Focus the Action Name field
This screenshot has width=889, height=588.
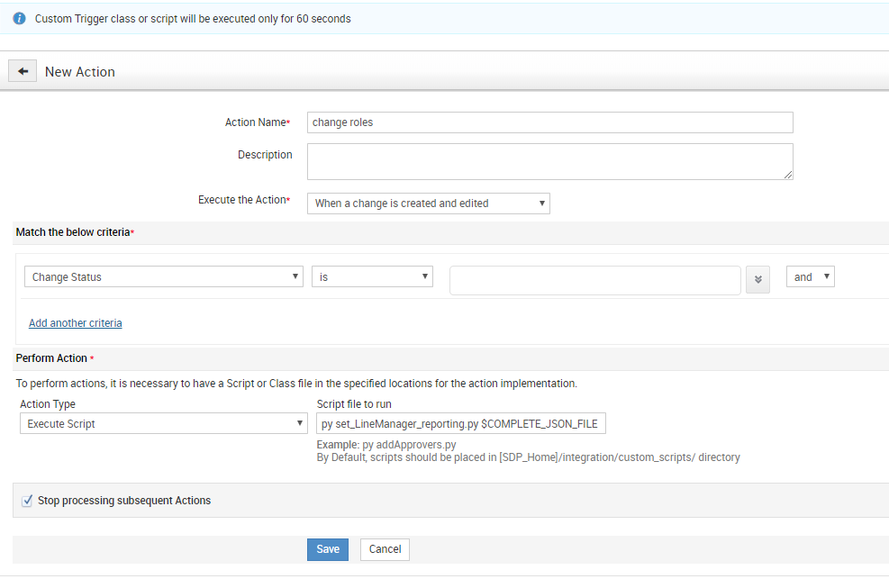click(x=549, y=122)
